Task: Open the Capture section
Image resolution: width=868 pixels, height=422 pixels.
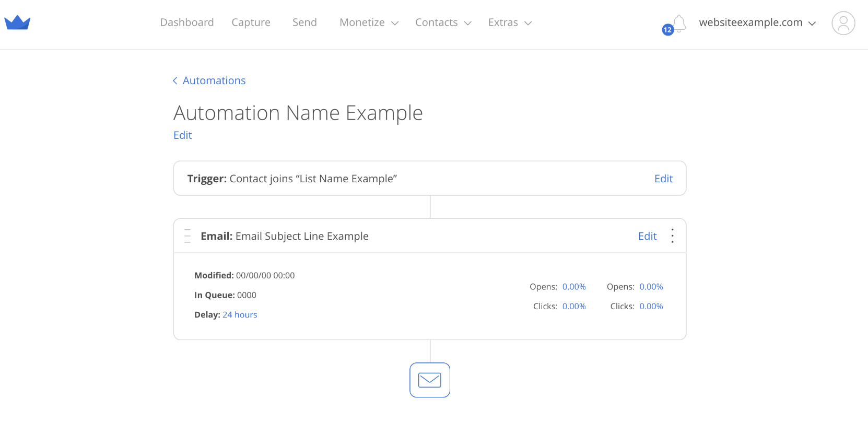Action: (x=251, y=22)
